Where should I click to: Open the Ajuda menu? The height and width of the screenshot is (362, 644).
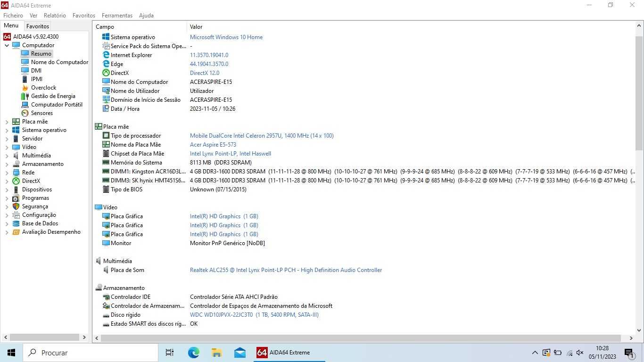[x=146, y=16]
